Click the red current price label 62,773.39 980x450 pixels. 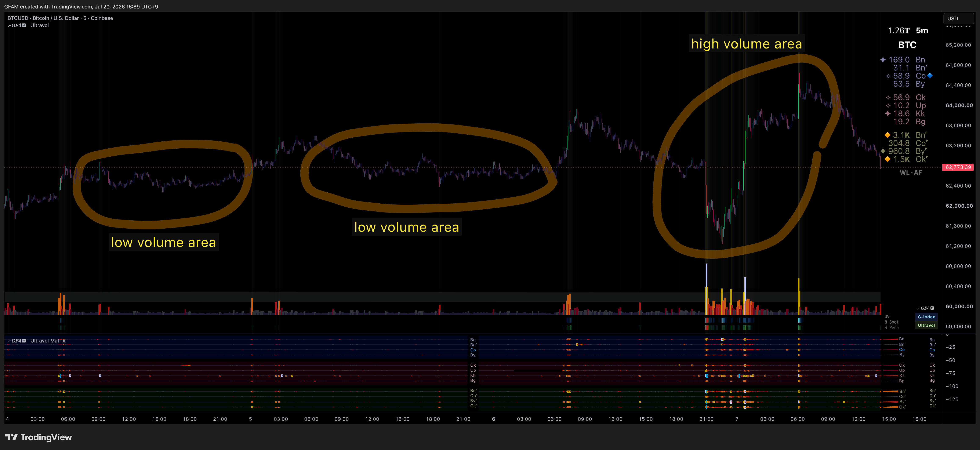click(958, 167)
